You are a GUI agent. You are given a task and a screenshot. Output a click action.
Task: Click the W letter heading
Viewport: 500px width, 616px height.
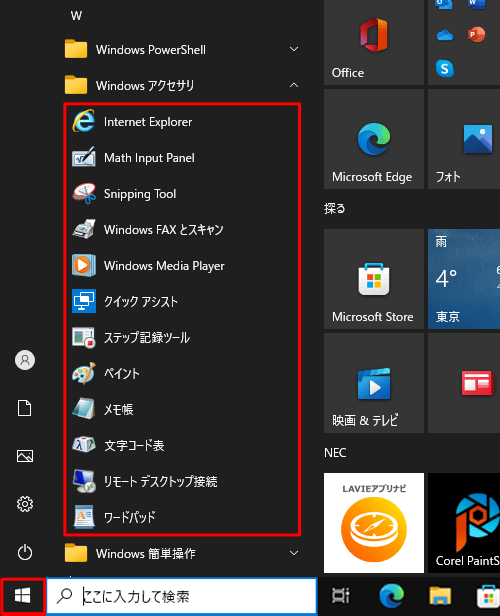76,16
